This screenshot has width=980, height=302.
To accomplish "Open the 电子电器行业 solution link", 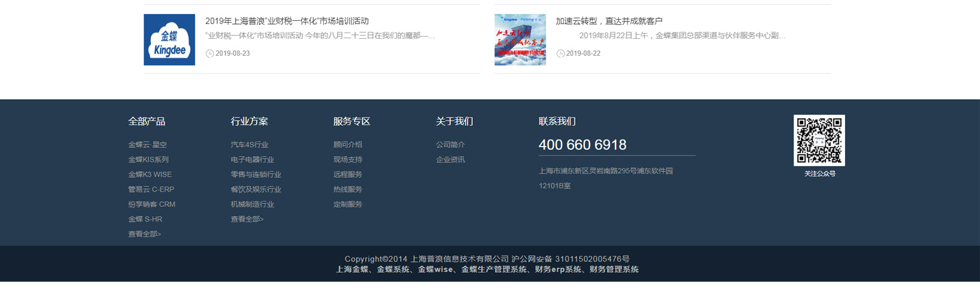I will point(252,159).
